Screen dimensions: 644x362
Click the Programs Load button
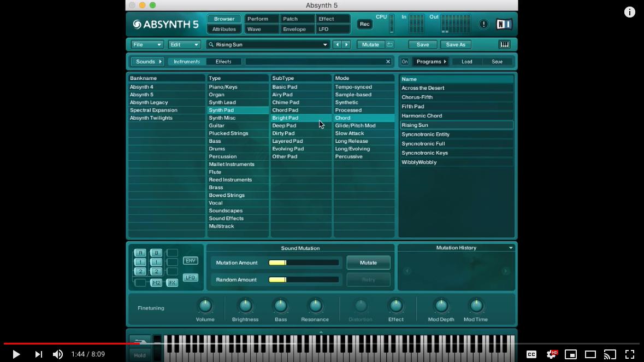tap(466, 62)
